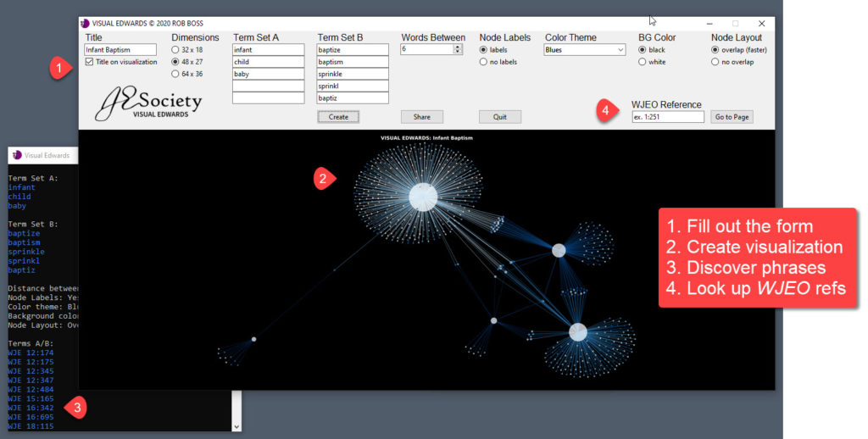Click the WJE 12:175 reference in the console
The height and width of the screenshot is (439, 868).
[31, 362]
